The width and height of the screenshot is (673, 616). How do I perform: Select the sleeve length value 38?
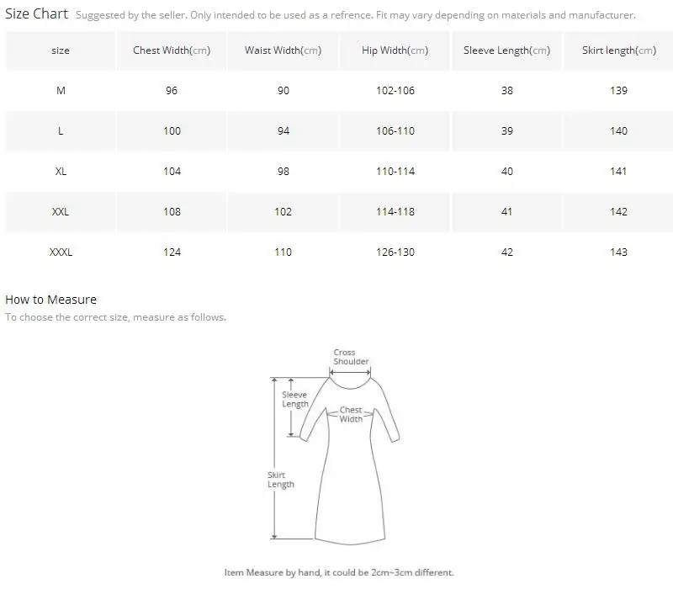pyautogui.click(x=506, y=91)
